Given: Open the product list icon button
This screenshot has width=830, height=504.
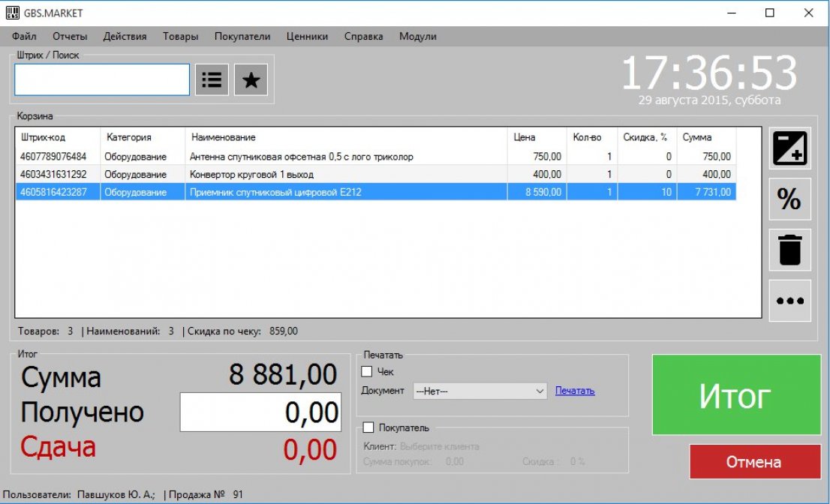Looking at the screenshot, I should pos(212,79).
